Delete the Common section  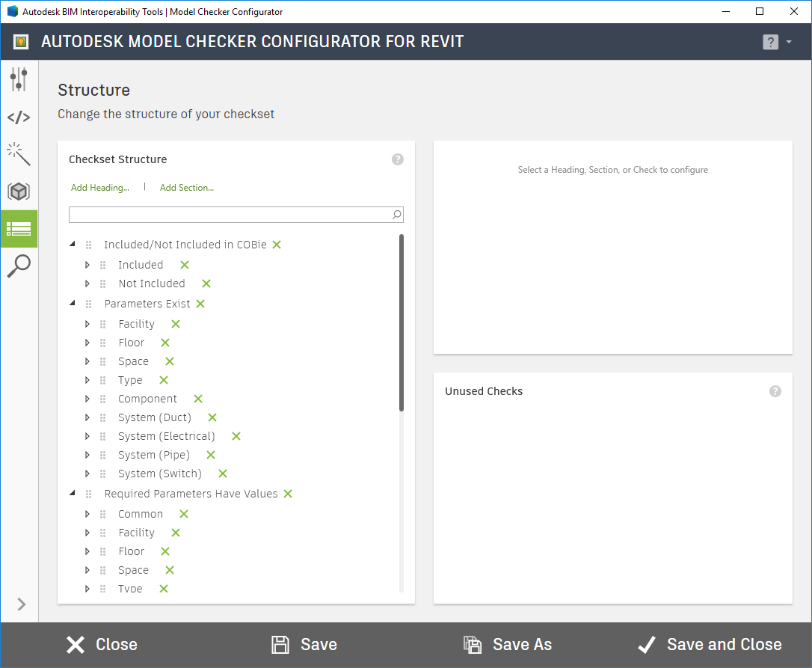184,514
